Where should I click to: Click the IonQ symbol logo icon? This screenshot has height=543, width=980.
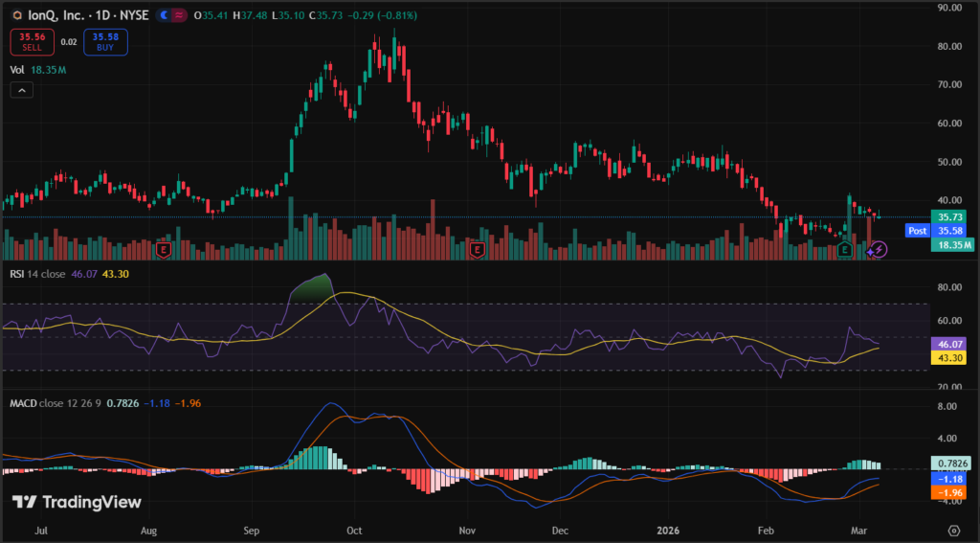tap(15, 15)
